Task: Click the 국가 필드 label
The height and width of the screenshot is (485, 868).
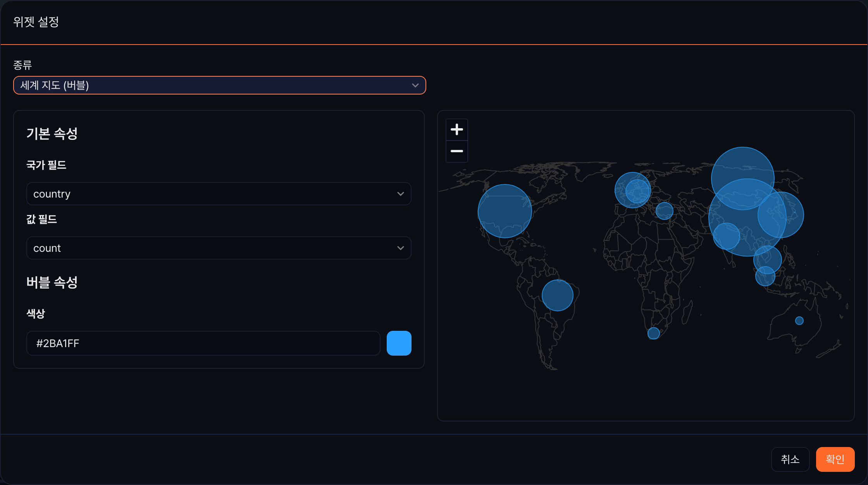Action: [46, 165]
